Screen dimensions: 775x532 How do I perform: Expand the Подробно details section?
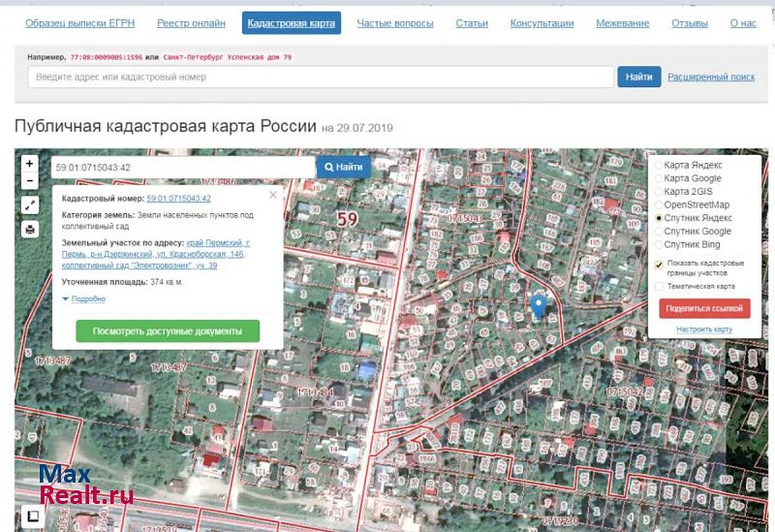[87, 299]
